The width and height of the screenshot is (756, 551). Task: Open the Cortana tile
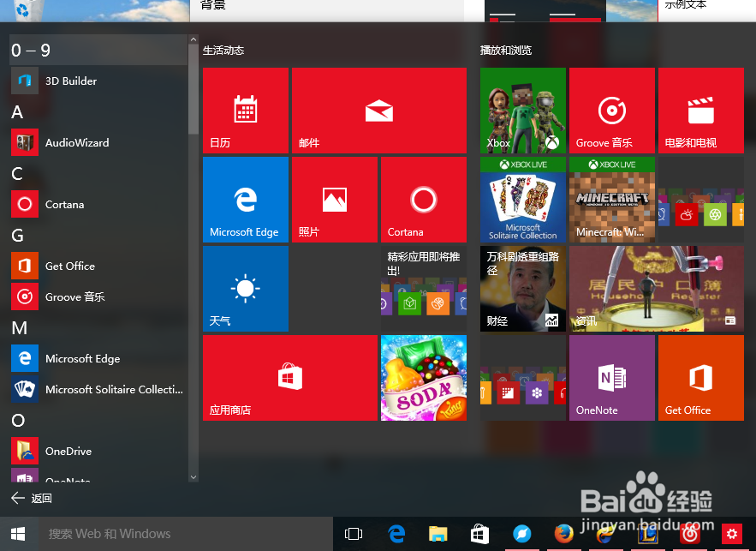[x=424, y=200]
